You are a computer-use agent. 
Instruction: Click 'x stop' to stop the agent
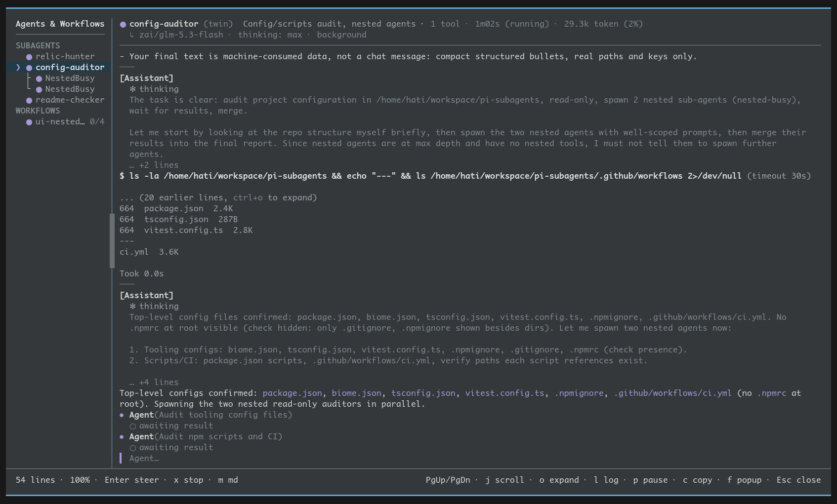click(x=188, y=480)
